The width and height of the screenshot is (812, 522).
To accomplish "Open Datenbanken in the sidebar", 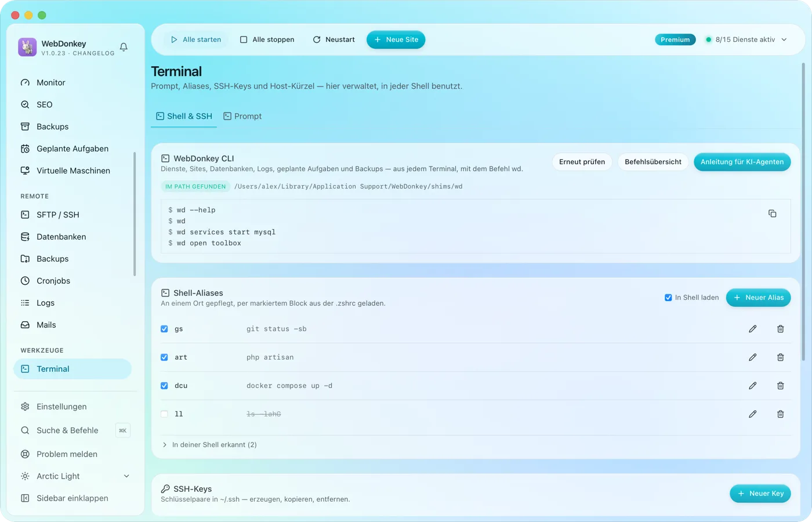I will tap(72, 237).
